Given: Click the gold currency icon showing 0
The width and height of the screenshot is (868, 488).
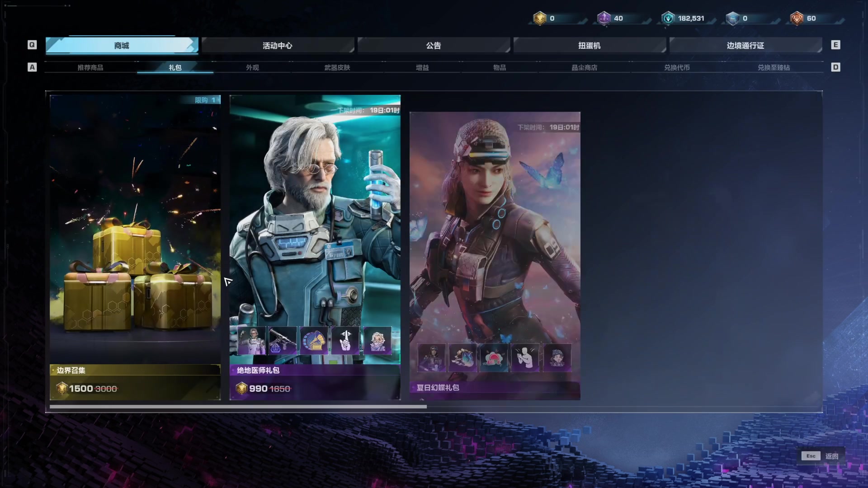Looking at the screenshot, I should [540, 18].
